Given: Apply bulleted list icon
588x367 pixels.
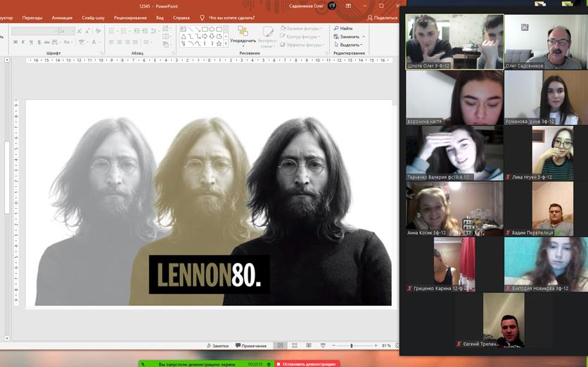Looking at the screenshot, I should click(113, 31).
